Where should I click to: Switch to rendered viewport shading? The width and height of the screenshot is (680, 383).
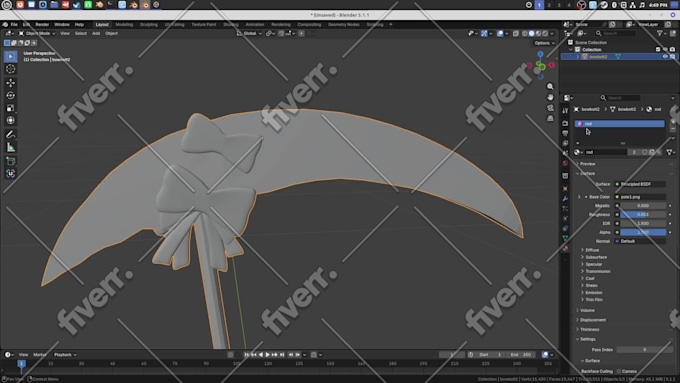[546, 33]
